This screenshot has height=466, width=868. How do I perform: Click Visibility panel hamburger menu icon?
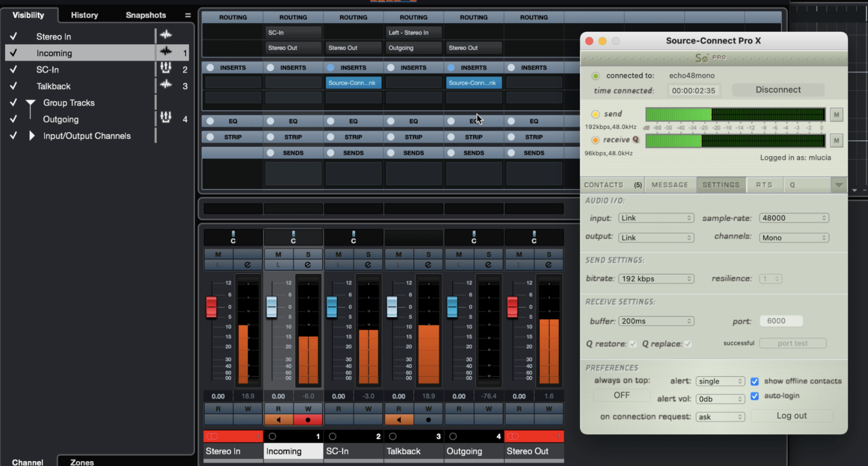[188, 15]
